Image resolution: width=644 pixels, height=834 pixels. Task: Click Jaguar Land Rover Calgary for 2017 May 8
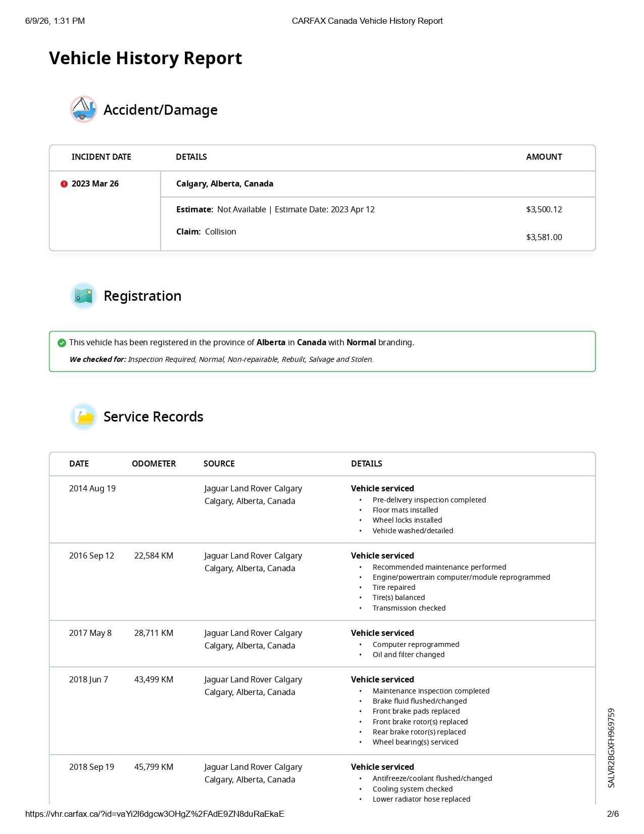(253, 633)
